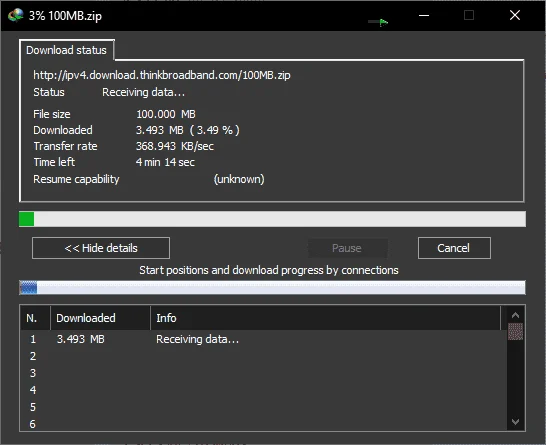The width and height of the screenshot is (546, 445).
Task: Click the blue connections progress bar
Action: [272, 288]
